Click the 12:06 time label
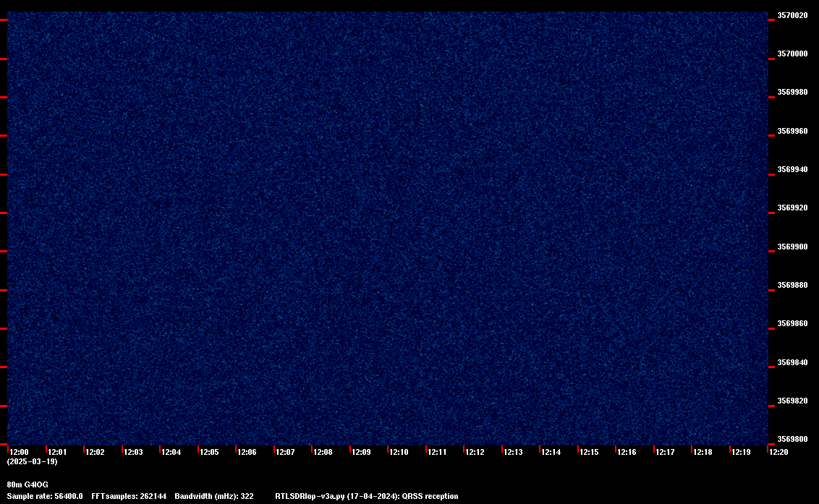The image size is (819, 504). 247,452
